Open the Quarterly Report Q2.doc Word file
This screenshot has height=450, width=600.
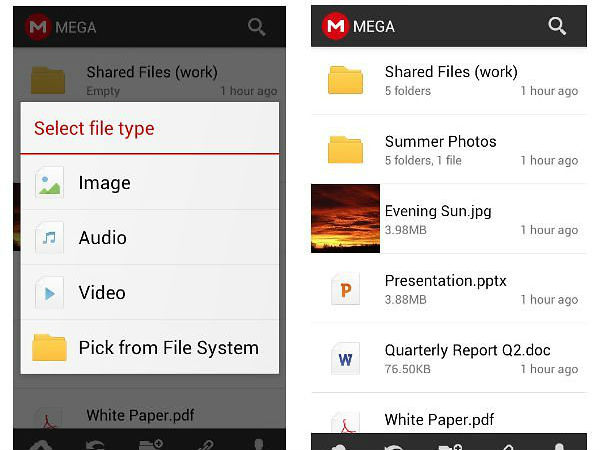[450, 359]
